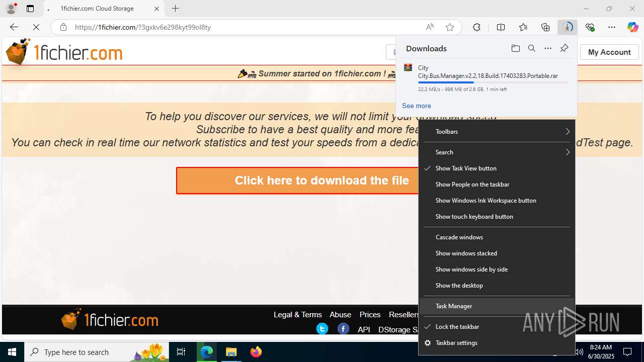Activate the Read aloud icon
The width and height of the screenshot is (644, 362).
tap(430, 27)
